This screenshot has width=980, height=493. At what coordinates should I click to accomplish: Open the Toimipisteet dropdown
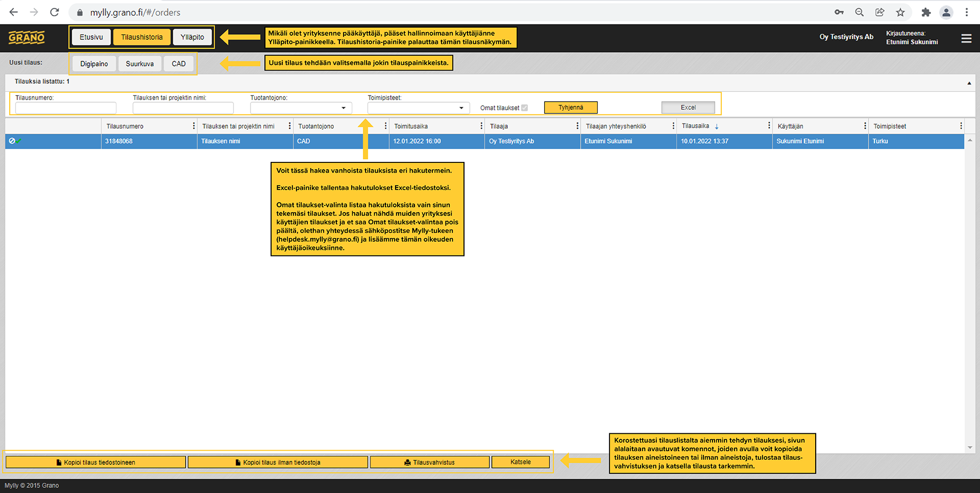click(461, 108)
